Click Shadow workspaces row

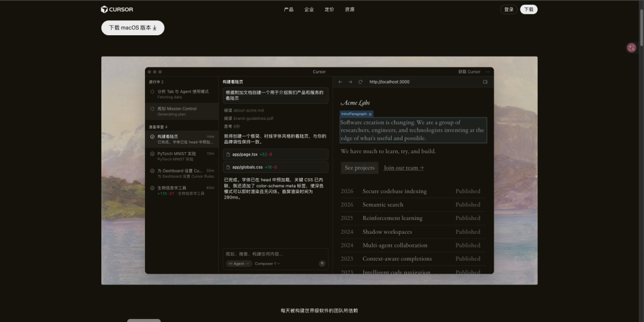click(413, 231)
